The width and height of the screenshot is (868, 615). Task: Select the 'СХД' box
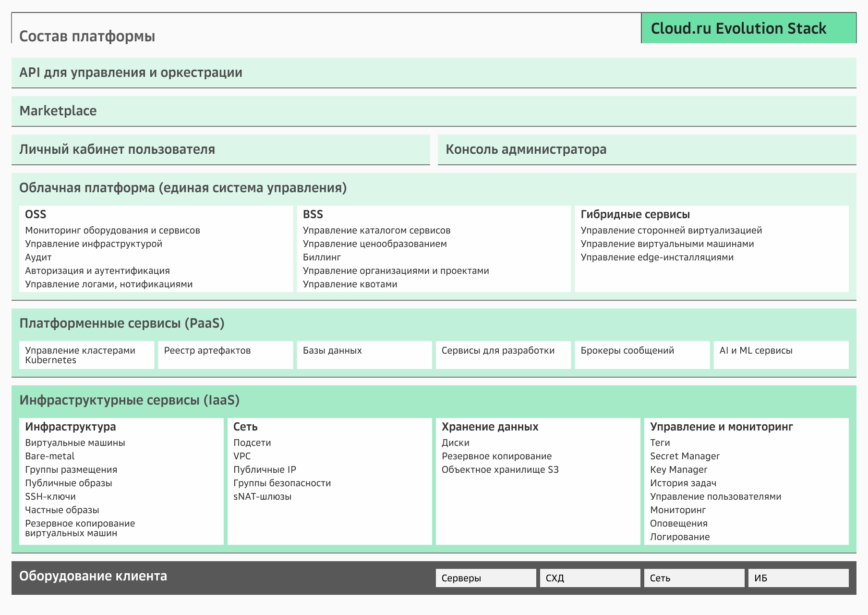(x=590, y=578)
